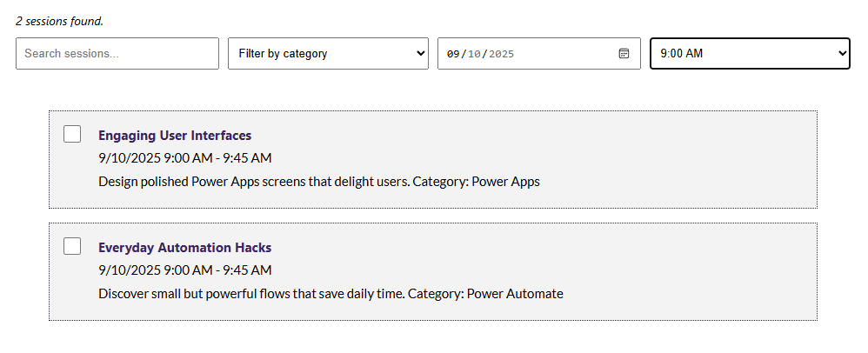The height and width of the screenshot is (353, 868).
Task: Open the calendar picker icon
Action: click(x=624, y=54)
